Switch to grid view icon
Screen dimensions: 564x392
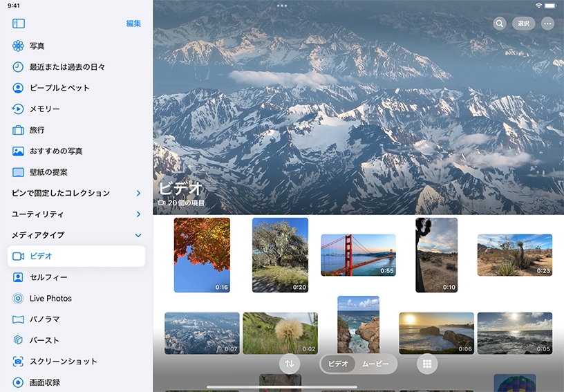(427, 364)
